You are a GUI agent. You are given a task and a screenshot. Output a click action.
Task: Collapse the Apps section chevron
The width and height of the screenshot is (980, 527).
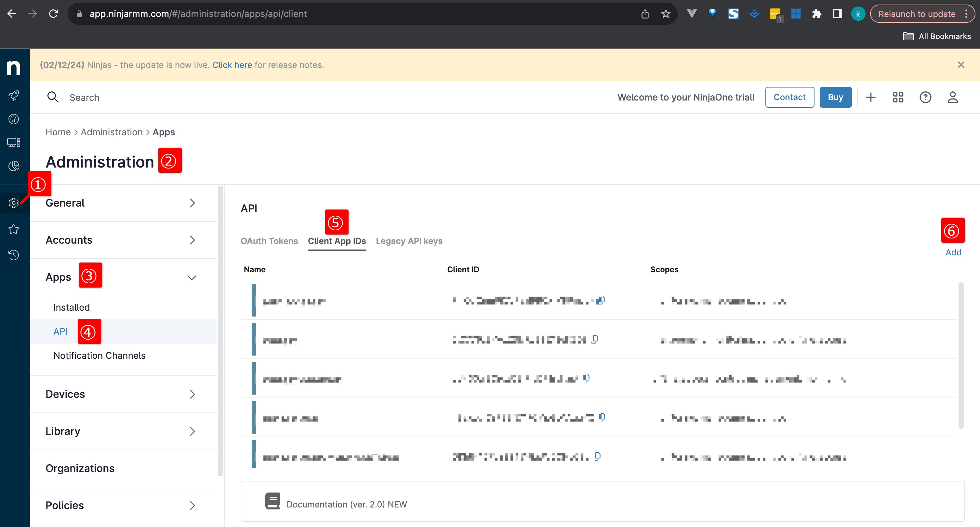(x=192, y=277)
